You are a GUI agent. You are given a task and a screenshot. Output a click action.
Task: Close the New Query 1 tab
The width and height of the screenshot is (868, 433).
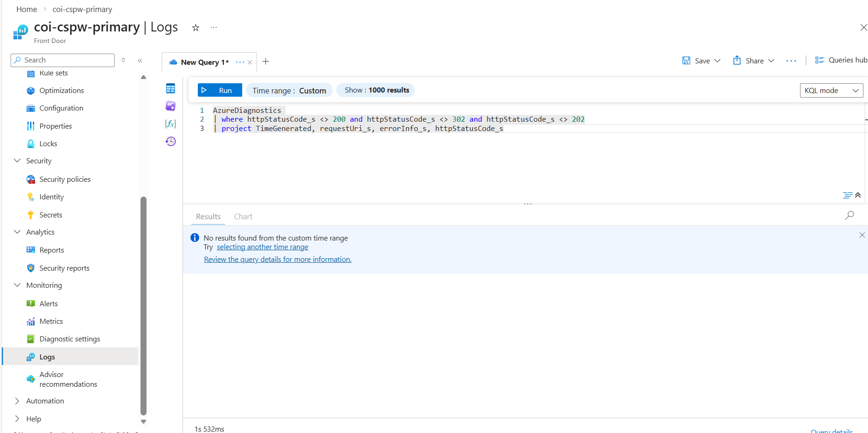[250, 62]
